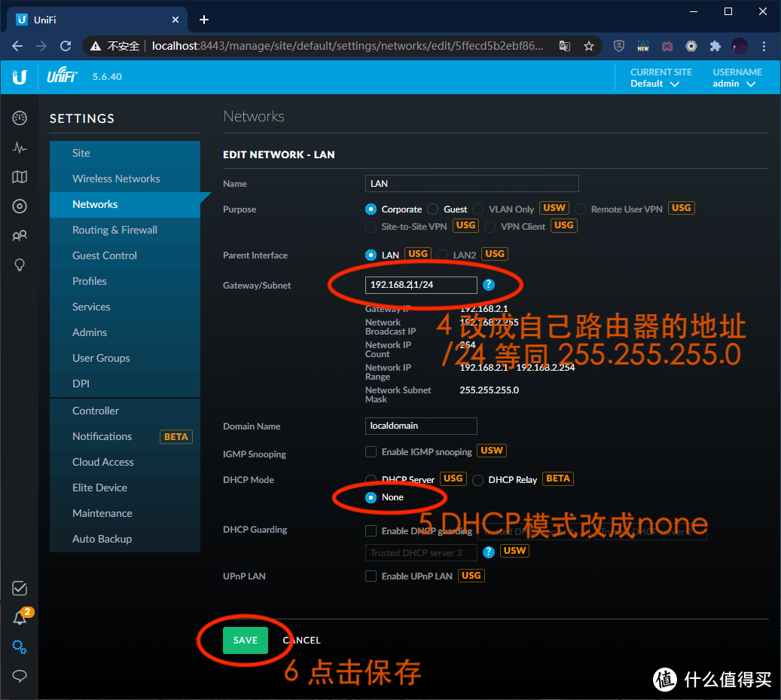Viewport: 781px width, 700px height.
Task: Open the Insights lightbulb icon
Action: (x=20, y=264)
